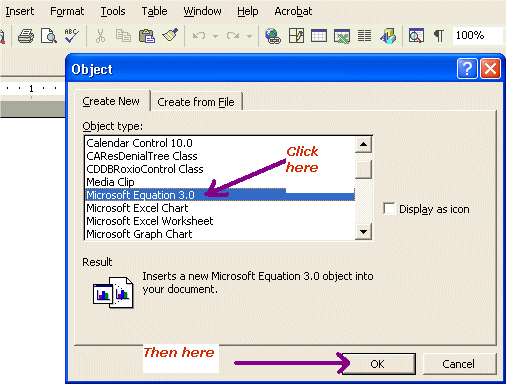This screenshot has height=386, width=506.
Task: Click the 100% zoom combo box
Action: 479,35
